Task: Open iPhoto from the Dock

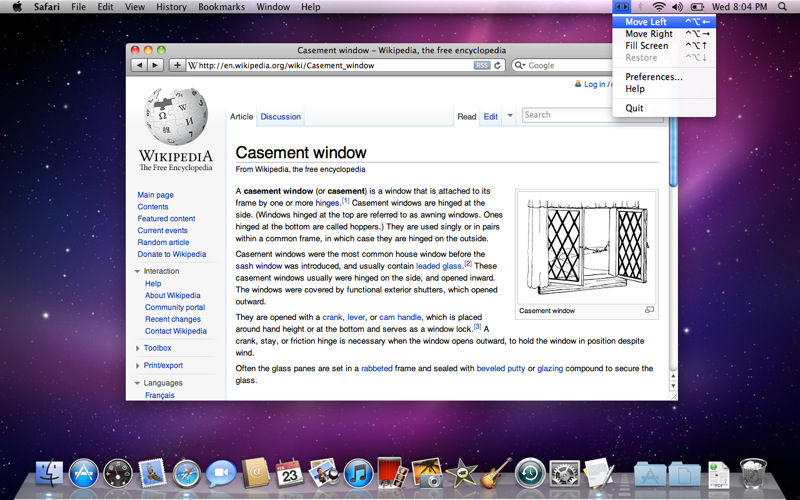Action: 427,472
